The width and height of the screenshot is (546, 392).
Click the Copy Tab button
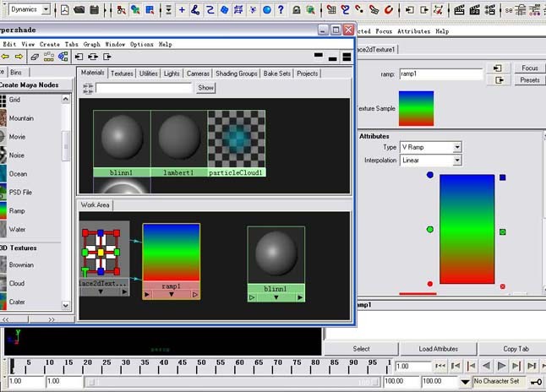516,349
